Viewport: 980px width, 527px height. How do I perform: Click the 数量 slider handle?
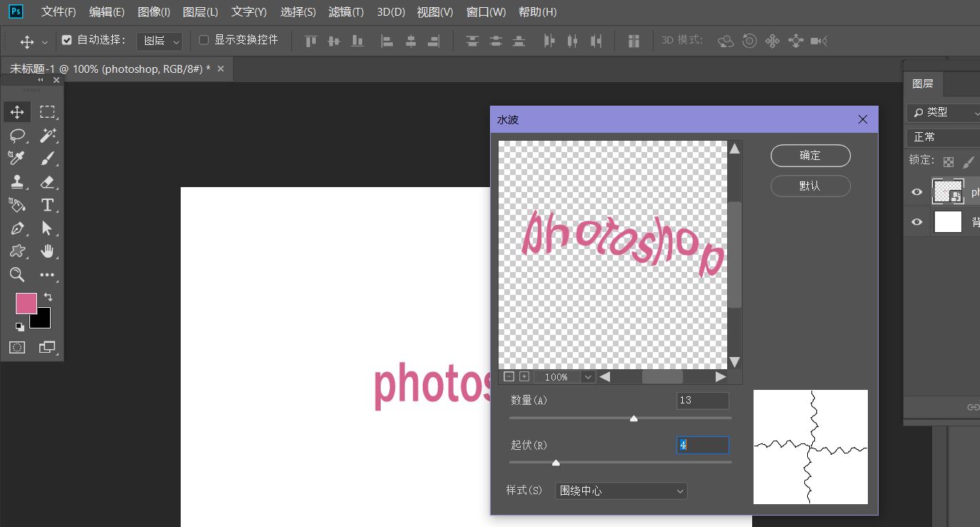634,418
